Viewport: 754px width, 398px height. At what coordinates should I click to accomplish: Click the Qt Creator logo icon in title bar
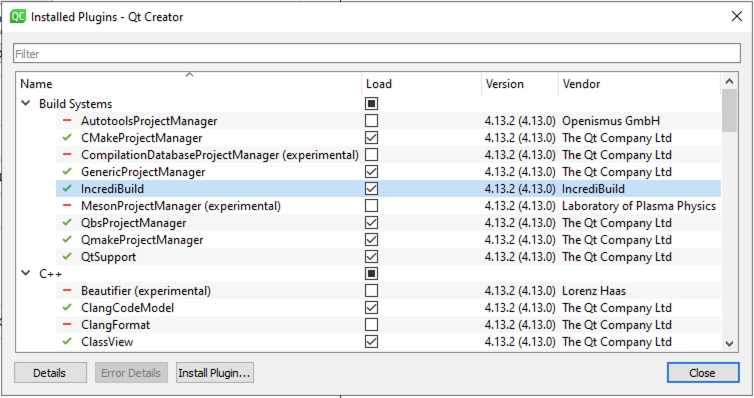(x=18, y=17)
